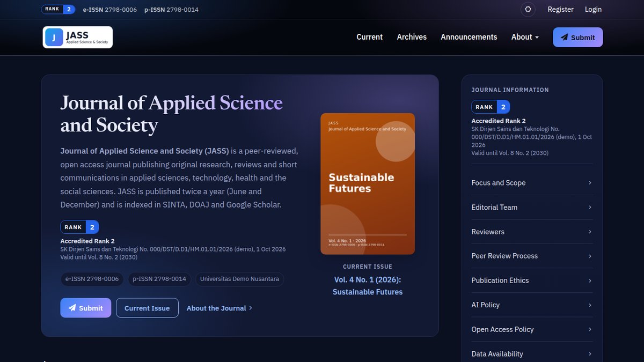Click the RANK 2 badge in the top bar
This screenshot has height=362, width=644.
point(58,9)
